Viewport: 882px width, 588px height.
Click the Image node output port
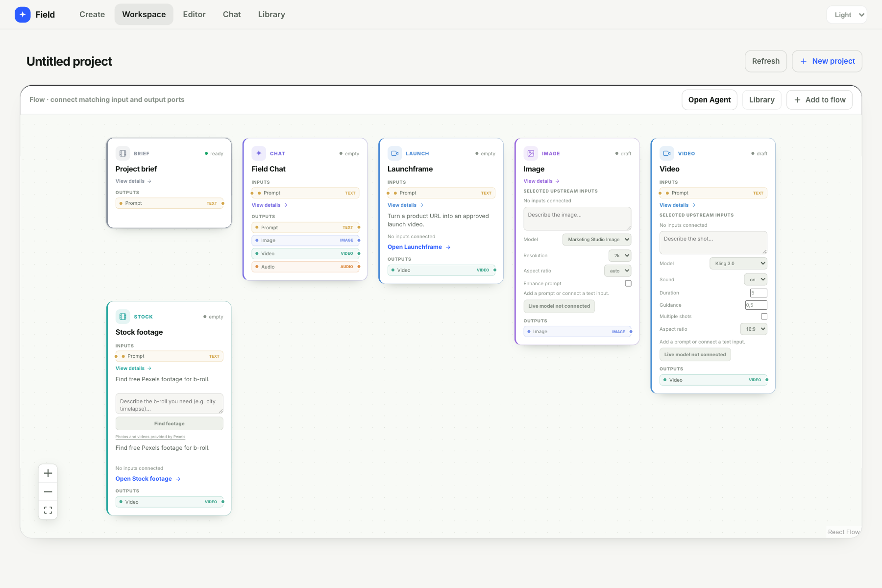click(x=631, y=332)
